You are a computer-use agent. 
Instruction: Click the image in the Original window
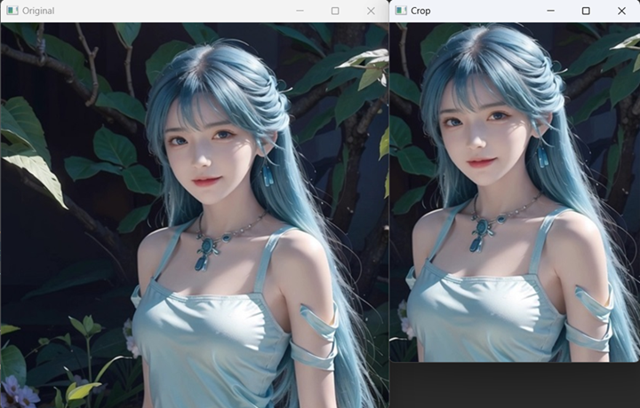coord(195,215)
